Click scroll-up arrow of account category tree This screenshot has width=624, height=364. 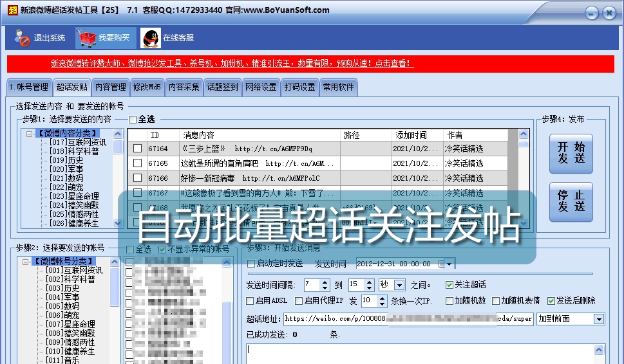115,262
